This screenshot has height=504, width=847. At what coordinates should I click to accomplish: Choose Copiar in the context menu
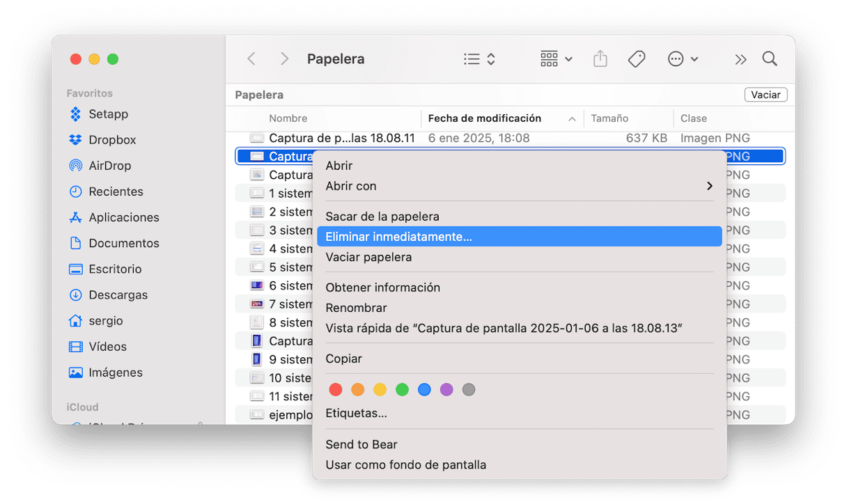[x=519, y=359]
